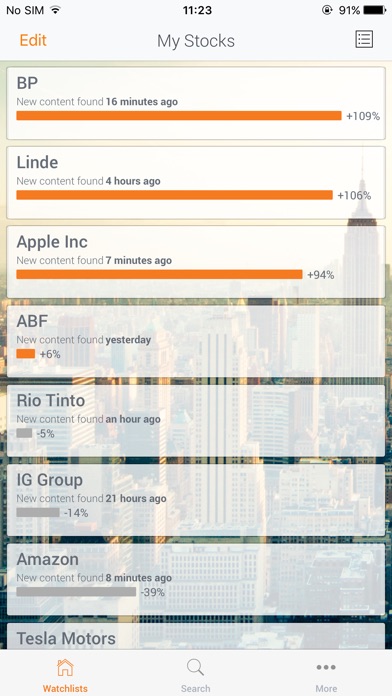Open the Linde stock card

pyautogui.click(x=196, y=182)
